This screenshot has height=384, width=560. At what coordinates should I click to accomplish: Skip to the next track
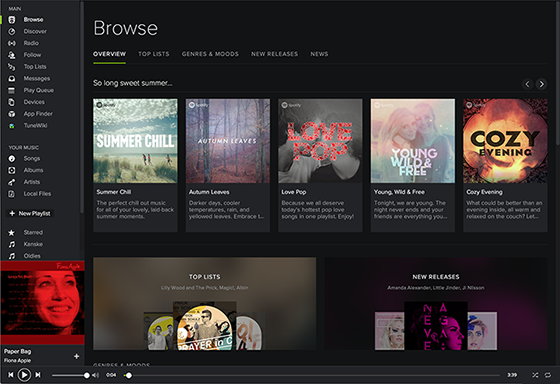click(x=38, y=375)
